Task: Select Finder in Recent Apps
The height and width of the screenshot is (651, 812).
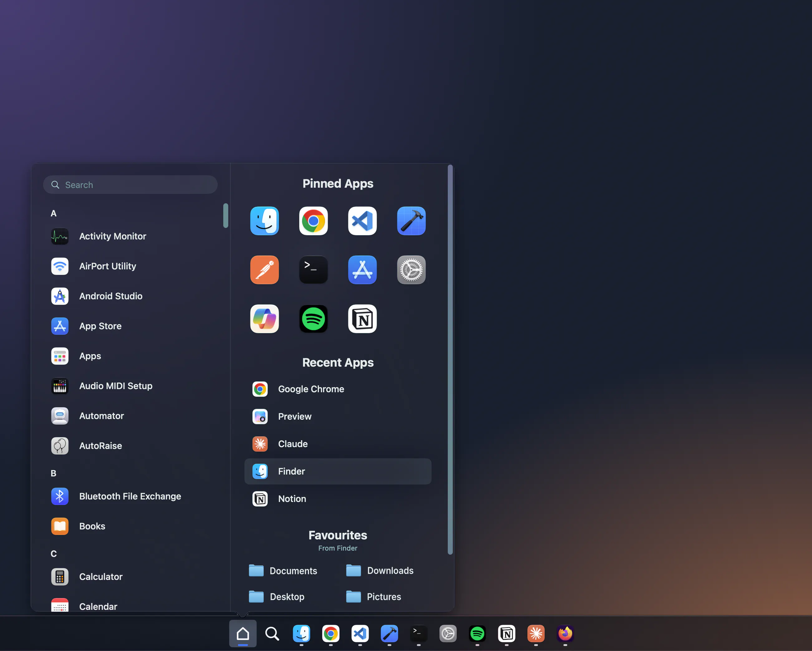Action: click(338, 471)
